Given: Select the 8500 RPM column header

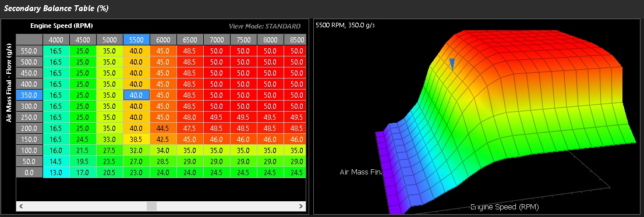Looking at the screenshot, I should tap(295, 40).
